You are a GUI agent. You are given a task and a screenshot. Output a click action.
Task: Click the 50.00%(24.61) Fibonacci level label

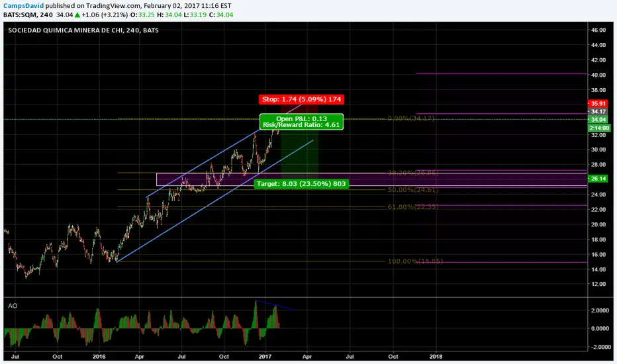[413, 190]
